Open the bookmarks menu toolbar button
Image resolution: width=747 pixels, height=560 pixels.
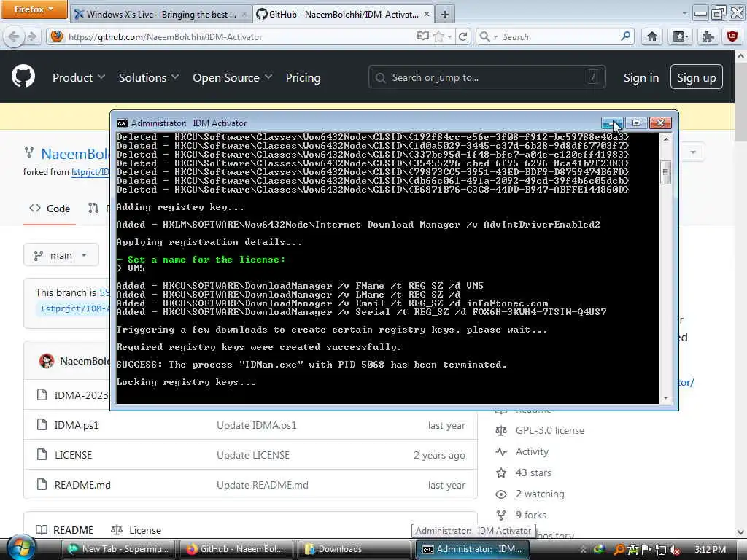[680, 36]
